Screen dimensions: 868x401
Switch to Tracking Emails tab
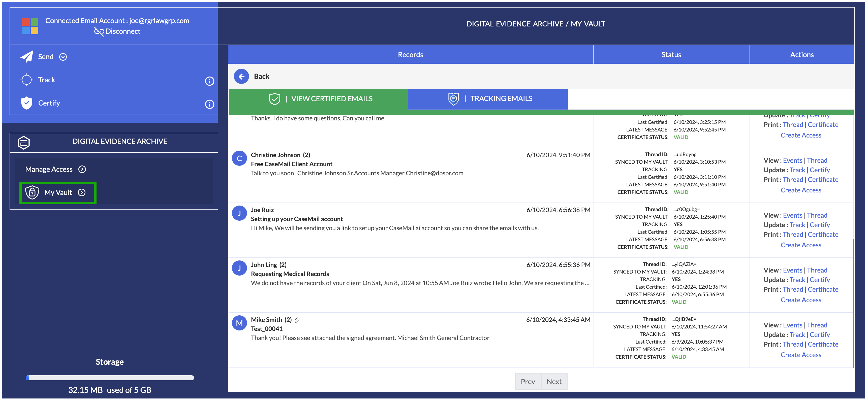pos(488,99)
